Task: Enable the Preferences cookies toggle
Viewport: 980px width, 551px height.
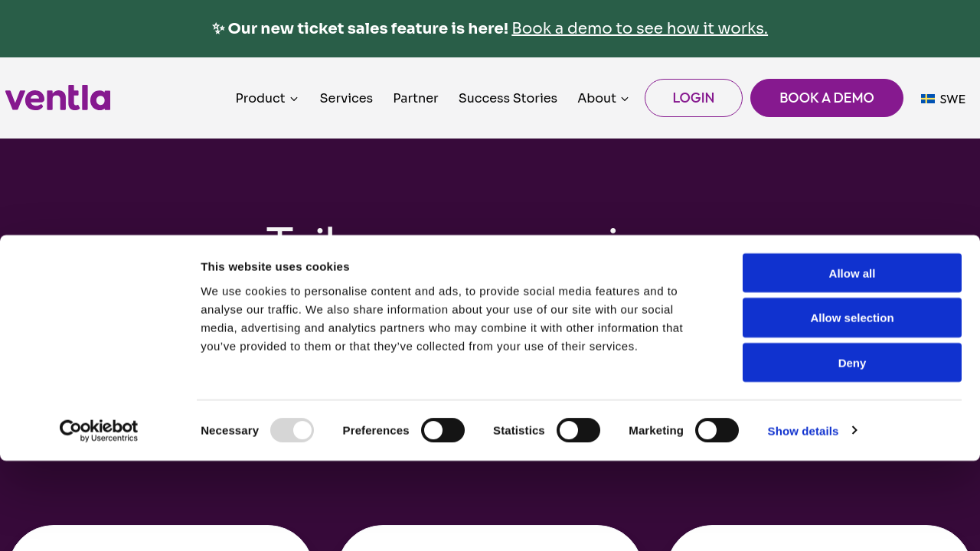Action: point(443,430)
